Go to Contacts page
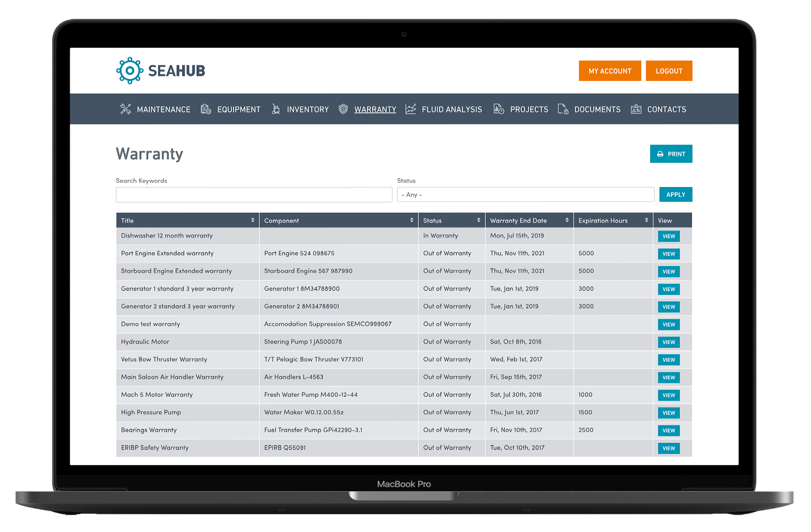The image size is (811, 532). 667,110
